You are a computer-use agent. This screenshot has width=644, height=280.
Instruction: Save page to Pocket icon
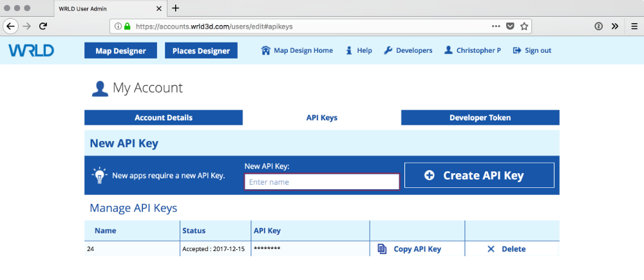pyautogui.click(x=509, y=26)
